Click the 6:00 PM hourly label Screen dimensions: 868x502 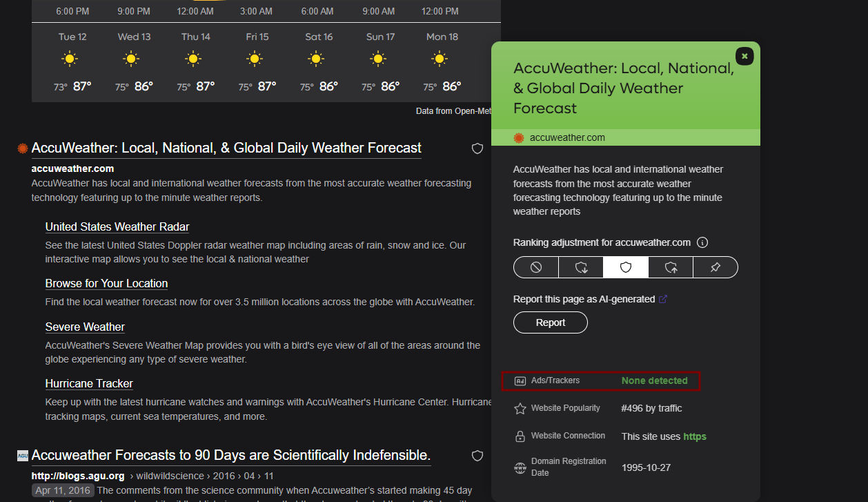(74, 12)
